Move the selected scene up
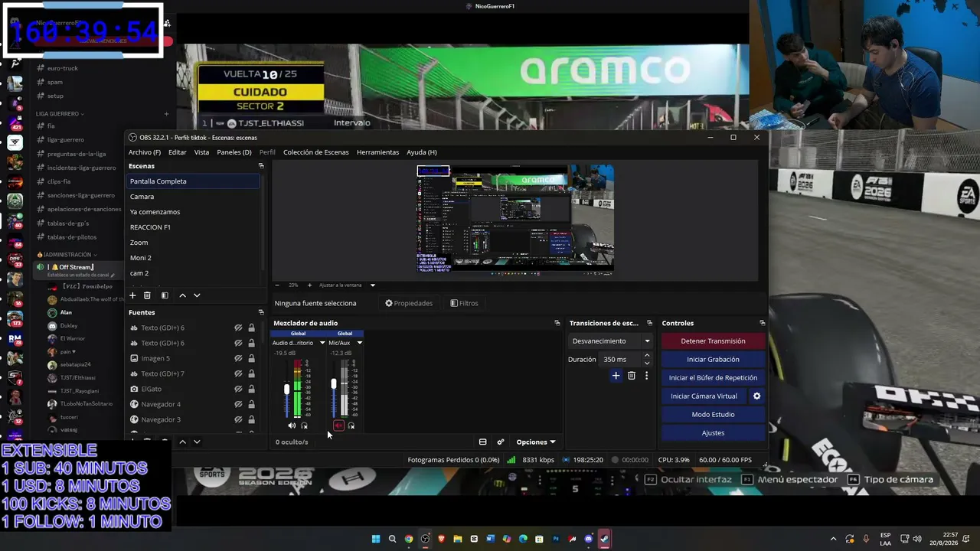 182,295
